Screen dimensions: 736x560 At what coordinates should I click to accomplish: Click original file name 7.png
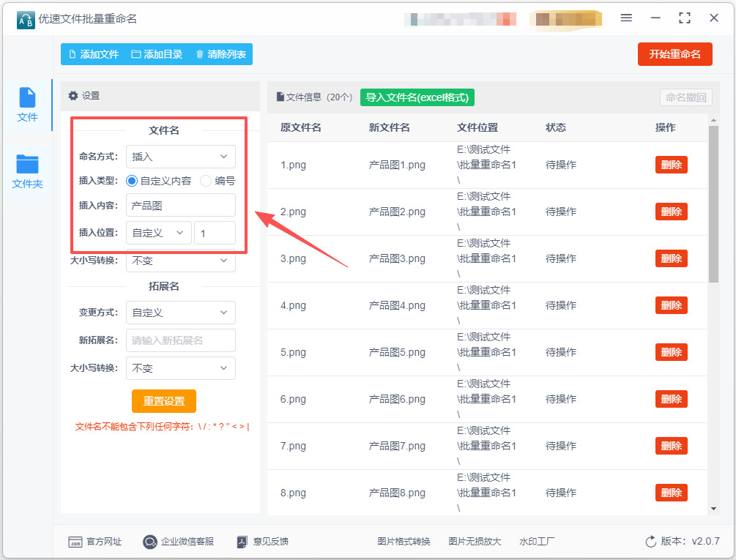(x=293, y=446)
